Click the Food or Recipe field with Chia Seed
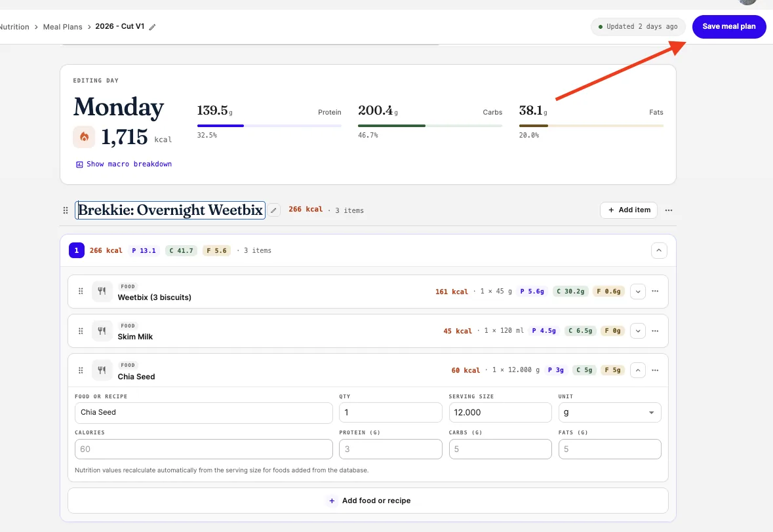This screenshot has height=532, width=773. 204,413
